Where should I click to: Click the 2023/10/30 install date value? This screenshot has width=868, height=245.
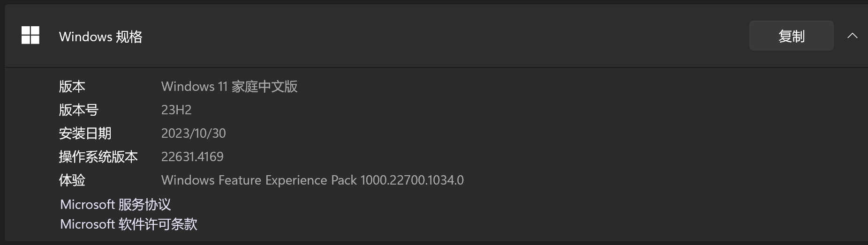(x=193, y=133)
